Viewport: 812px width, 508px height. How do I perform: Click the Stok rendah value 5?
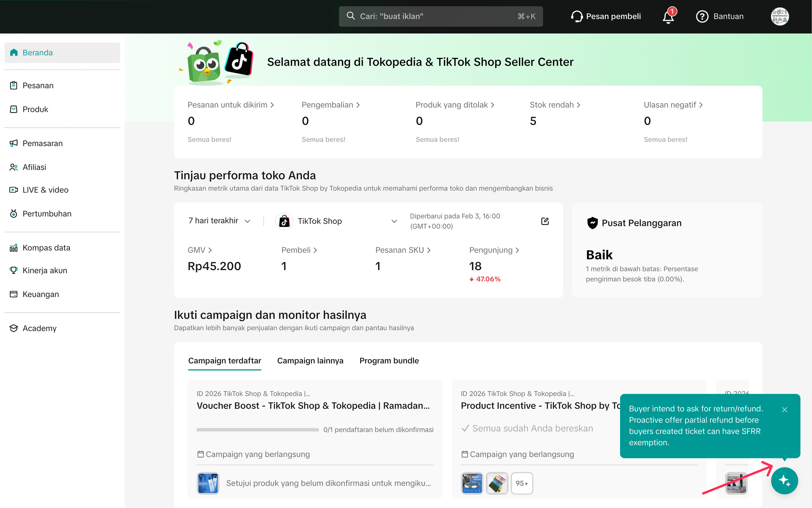[x=533, y=121]
